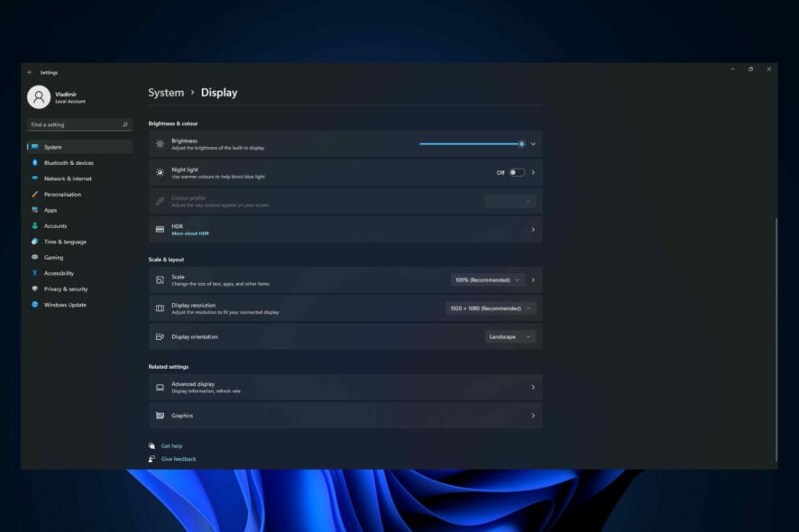
Task: Click the Accounts icon in sidebar
Action: (34, 225)
